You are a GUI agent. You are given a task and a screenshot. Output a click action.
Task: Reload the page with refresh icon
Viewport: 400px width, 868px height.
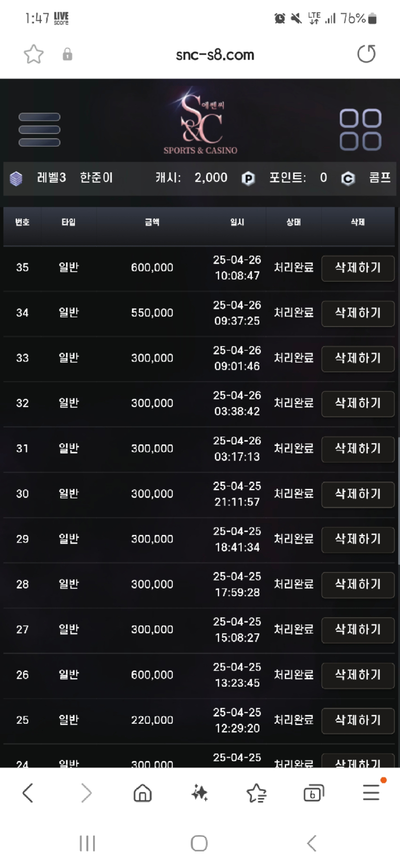[366, 54]
